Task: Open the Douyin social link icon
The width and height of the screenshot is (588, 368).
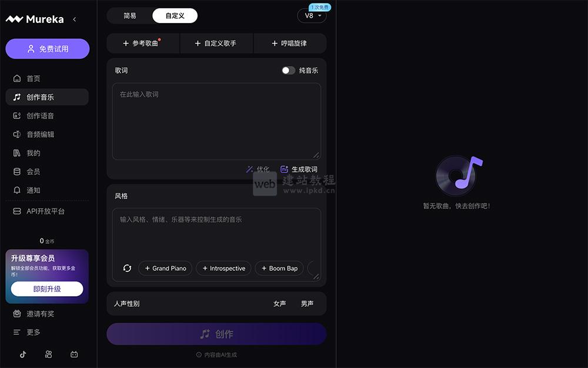Action: coord(22,354)
